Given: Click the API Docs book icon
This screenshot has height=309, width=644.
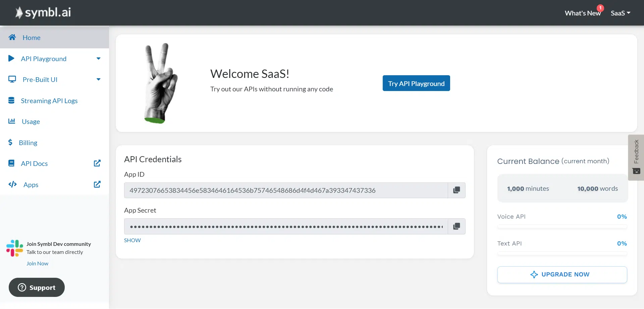Looking at the screenshot, I should point(11,163).
